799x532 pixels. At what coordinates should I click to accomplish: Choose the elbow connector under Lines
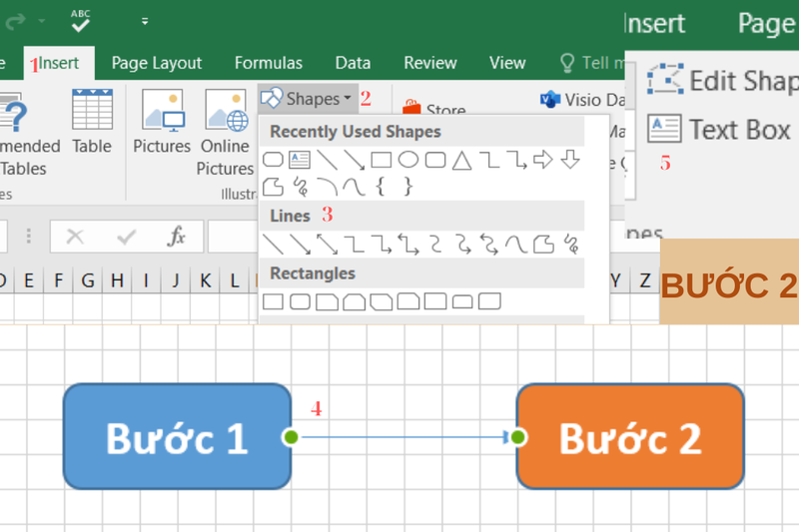355,245
